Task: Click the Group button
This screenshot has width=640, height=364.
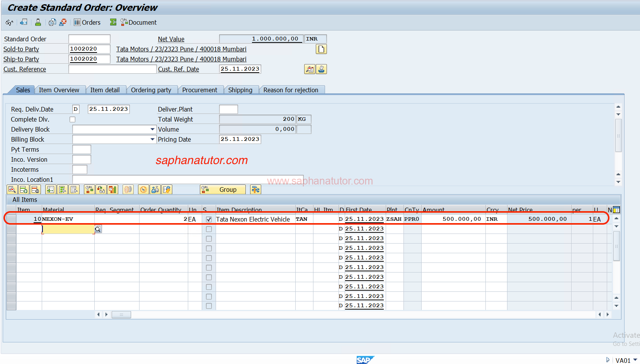Action: point(223,190)
